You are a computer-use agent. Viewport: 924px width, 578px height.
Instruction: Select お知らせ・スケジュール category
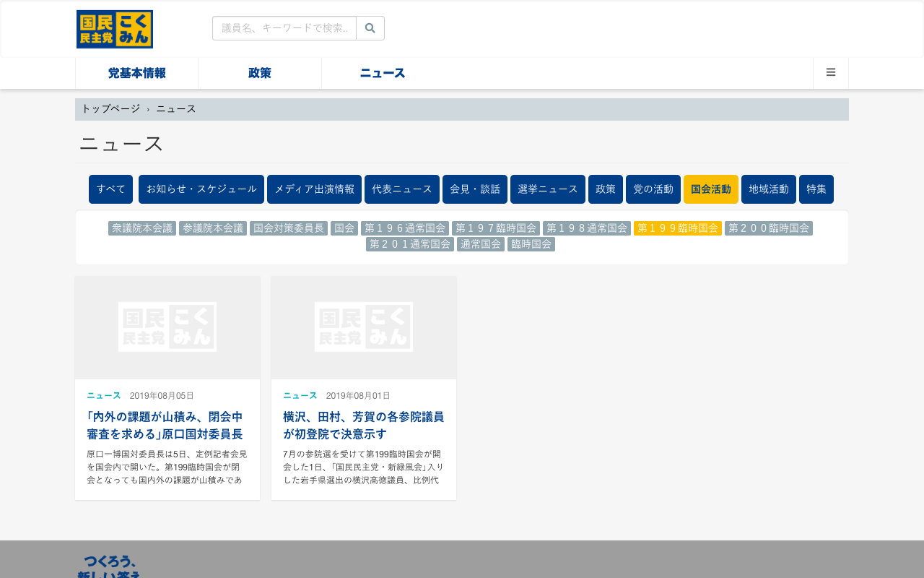coord(201,189)
